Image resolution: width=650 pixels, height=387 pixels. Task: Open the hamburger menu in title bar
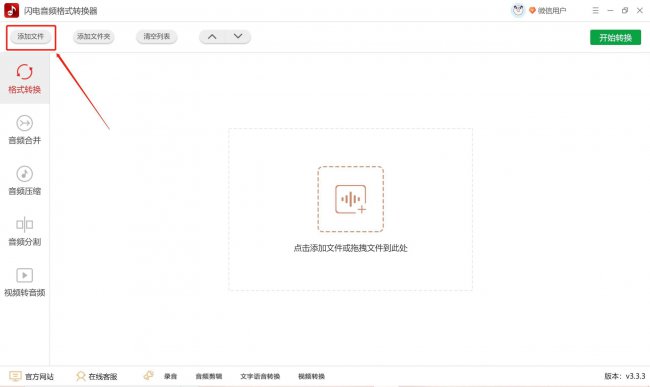[x=596, y=11]
